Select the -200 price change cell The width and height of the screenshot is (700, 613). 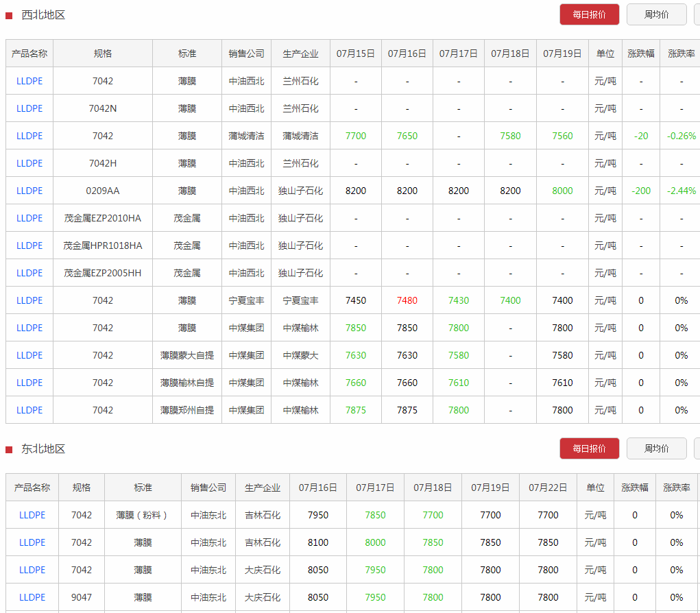(x=641, y=191)
